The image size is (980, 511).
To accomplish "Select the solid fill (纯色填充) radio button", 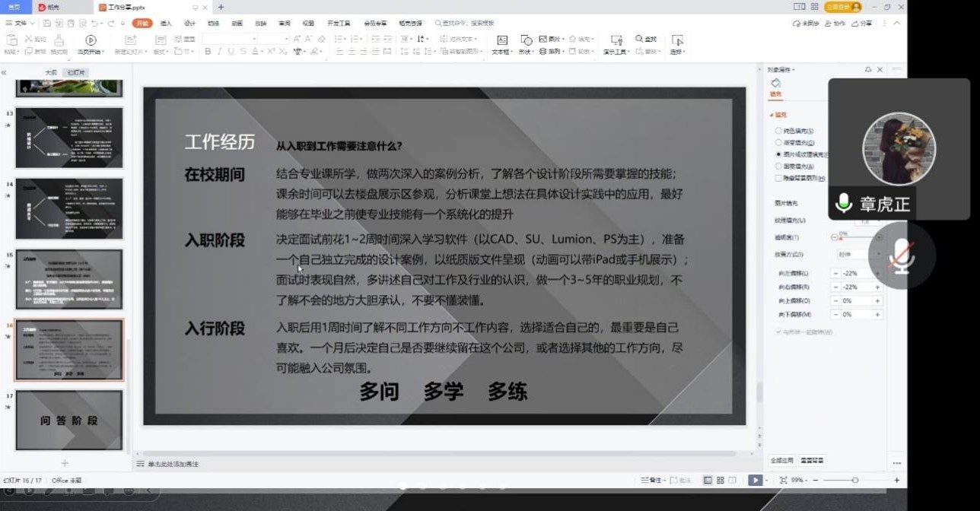I will pos(778,131).
